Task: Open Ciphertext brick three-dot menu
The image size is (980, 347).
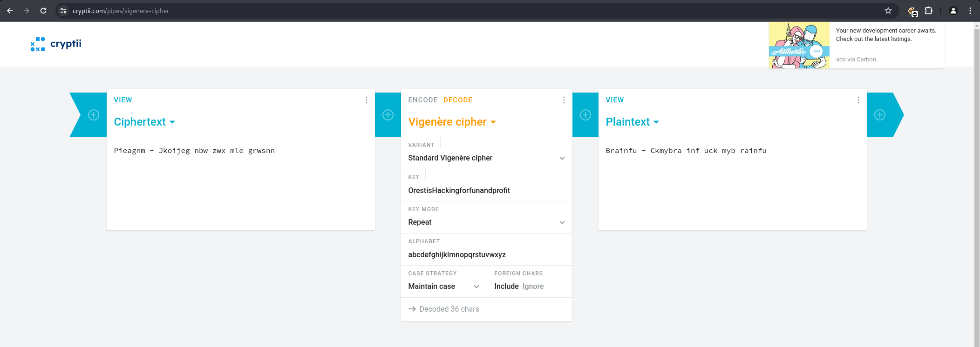Action: (367, 100)
